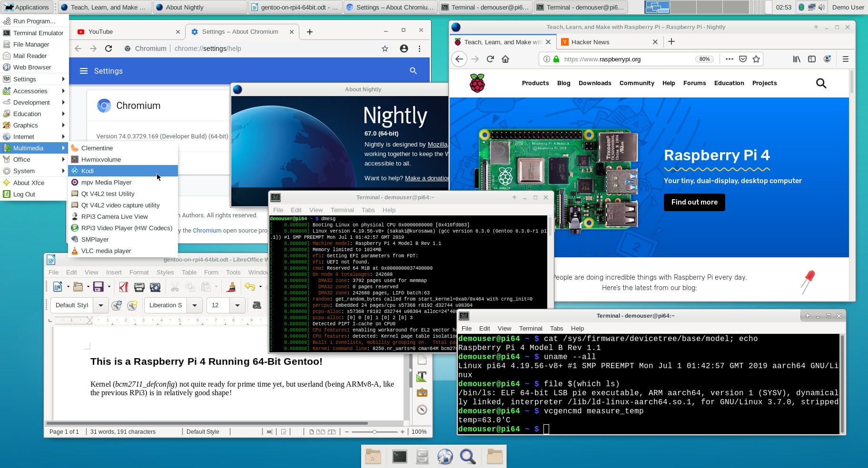Click the Update Style icon in LibreOffice
The height and width of the screenshot is (468, 868).
pyautogui.click(x=117, y=305)
